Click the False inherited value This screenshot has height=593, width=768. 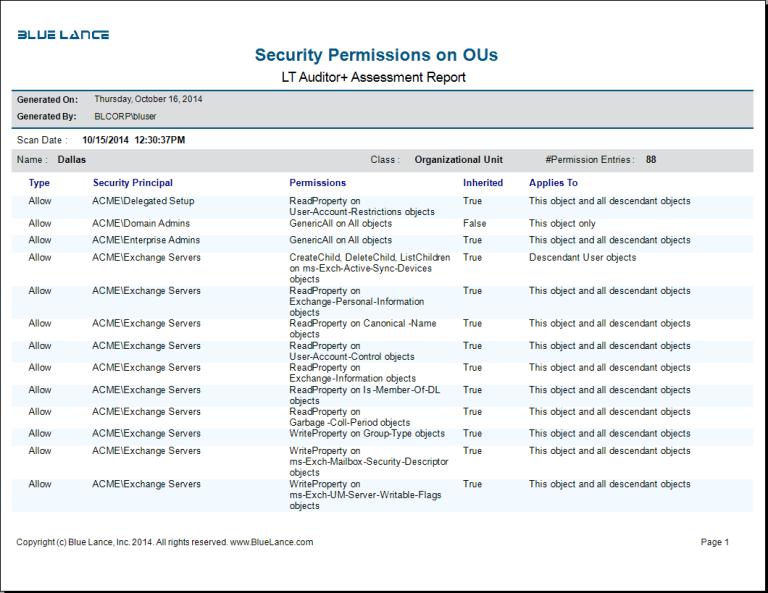(x=474, y=224)
